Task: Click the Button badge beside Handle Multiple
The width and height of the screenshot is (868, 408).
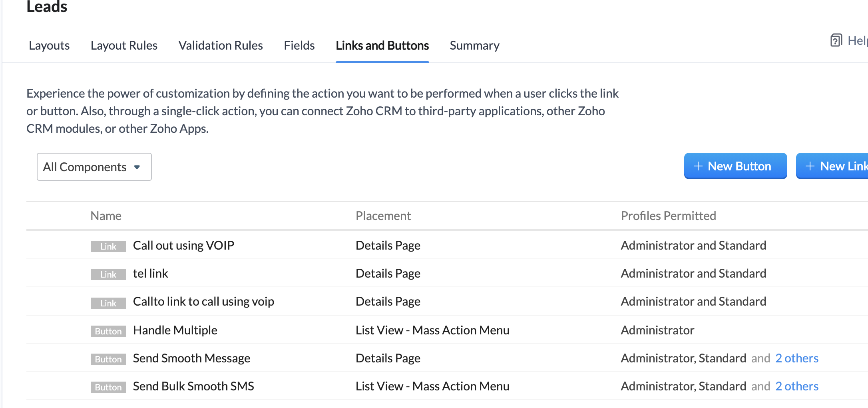Action: pyautogui.click(x=108, y=331)
